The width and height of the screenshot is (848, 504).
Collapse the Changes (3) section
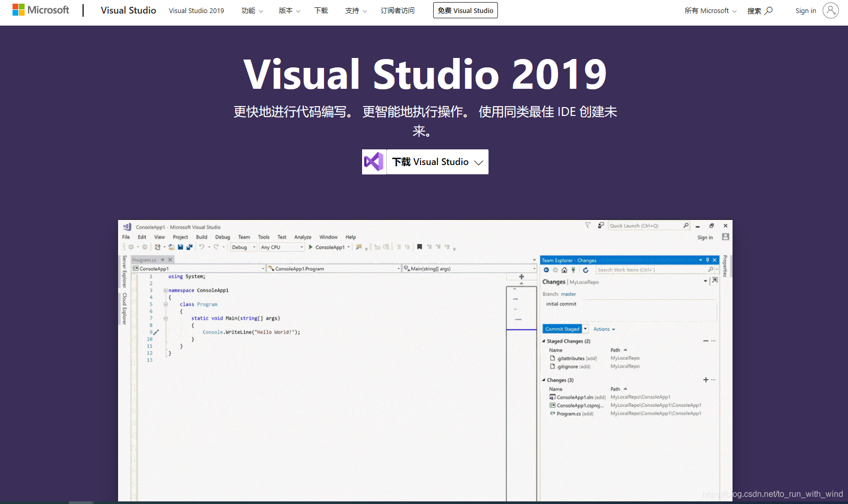(x=543, y=380)
